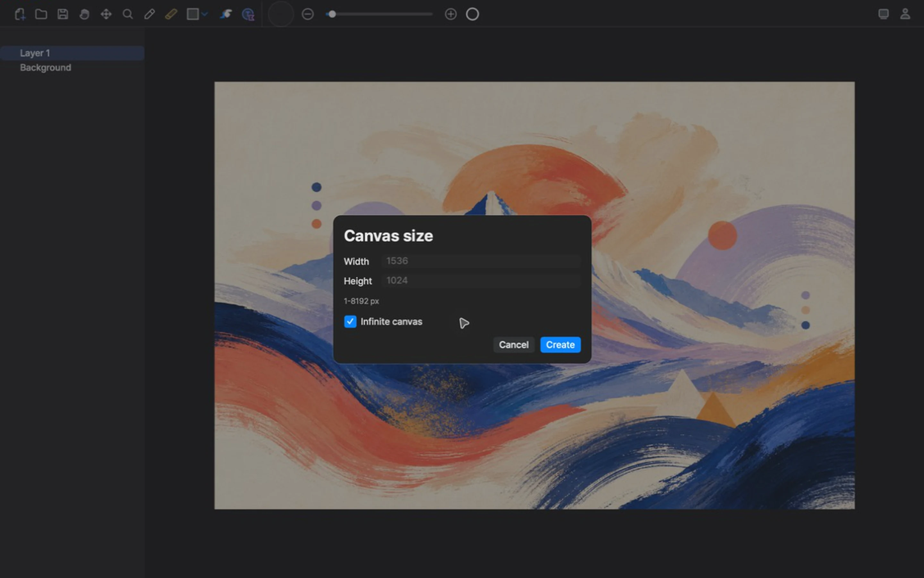Screen dimensions: 924x578
Task: Expand the shape tool dropdown chevron
Action: coord(205,14)
